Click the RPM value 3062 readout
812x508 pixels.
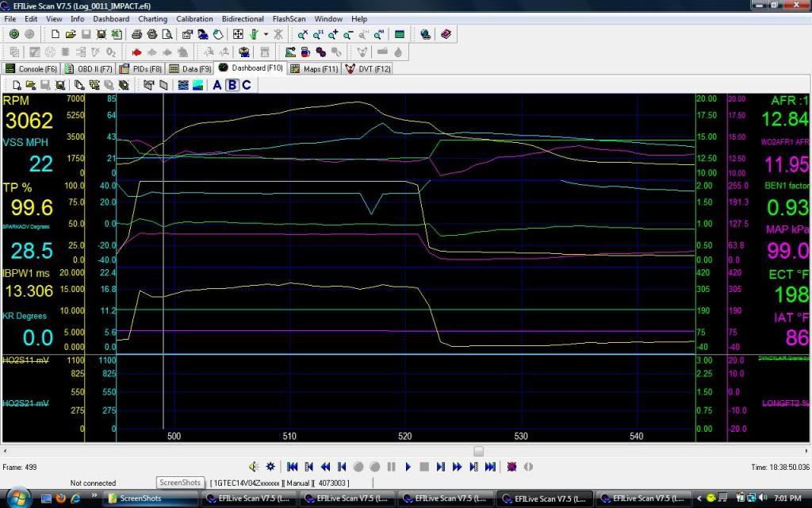click(29, 121)
